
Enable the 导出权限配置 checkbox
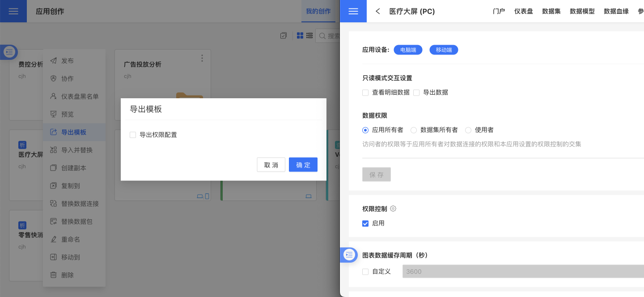click(x=133, y=135)
